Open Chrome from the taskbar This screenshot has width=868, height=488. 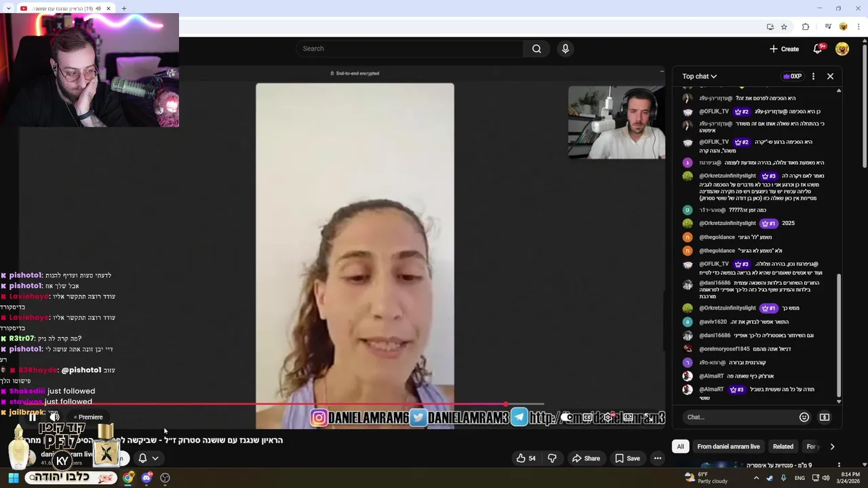(128, 478)
